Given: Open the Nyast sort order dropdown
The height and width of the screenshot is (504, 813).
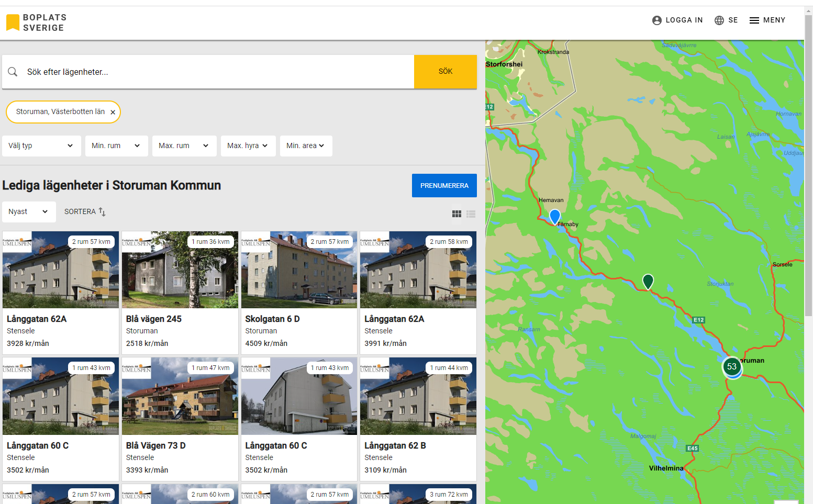Looking at the screenshot, I should pyautogui.click(x=29, y=212).
